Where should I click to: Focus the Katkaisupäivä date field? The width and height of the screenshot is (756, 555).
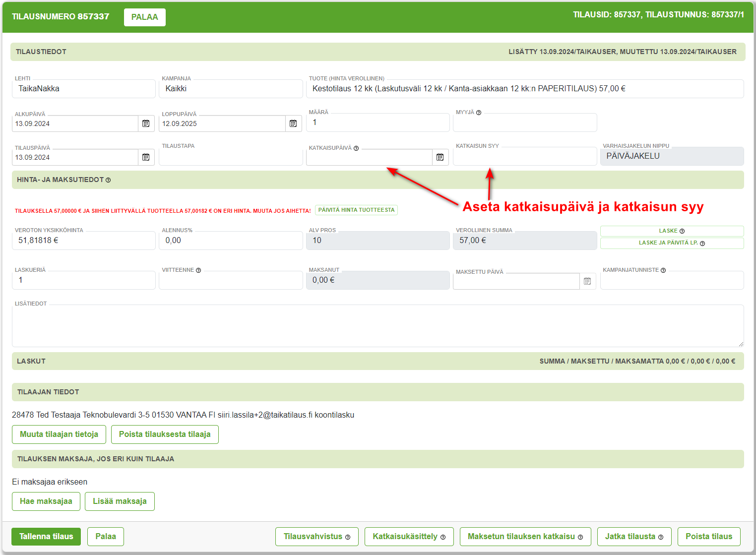pyautogui.click(x=370, y=157)
